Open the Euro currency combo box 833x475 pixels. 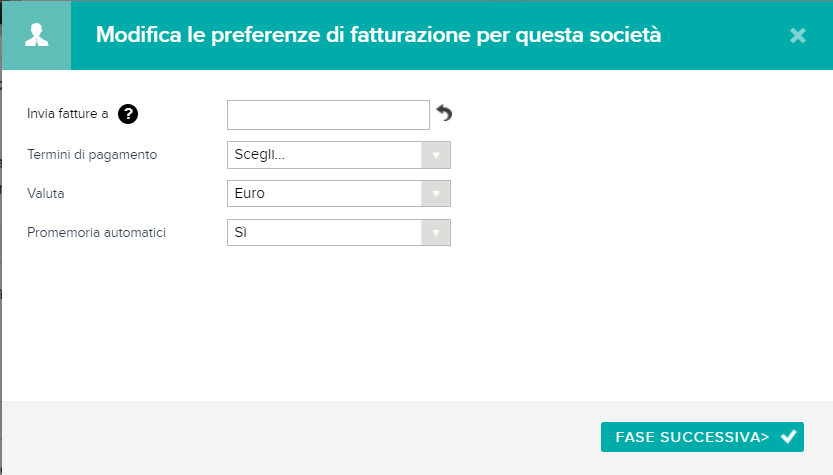pyautogui.click(x=338, y=193)
